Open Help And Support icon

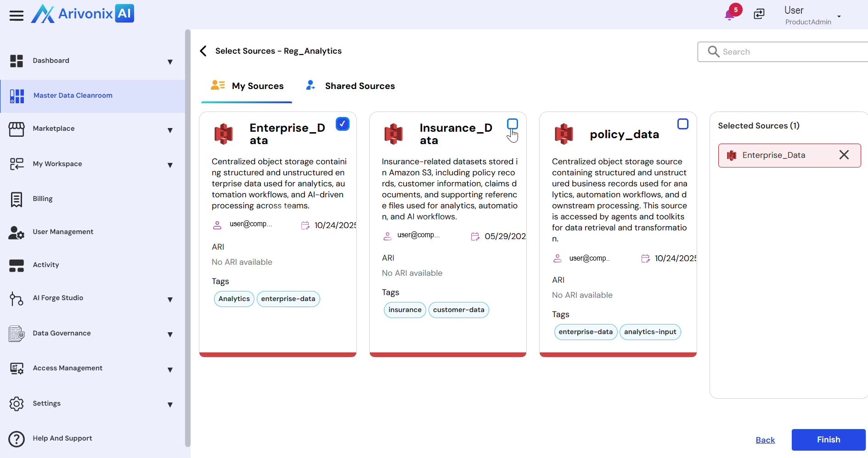pyautogui.click(x=17, y=439)
